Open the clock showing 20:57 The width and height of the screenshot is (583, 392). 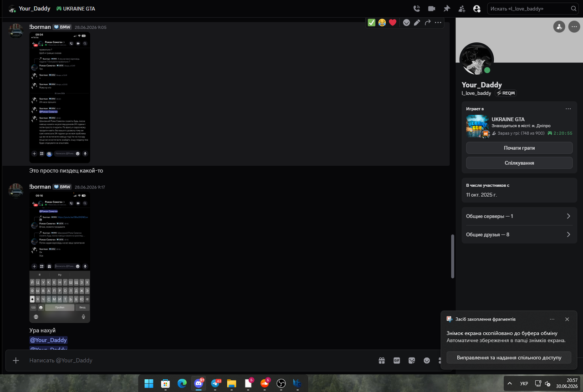pyautogui.click(x=567, y=383)
